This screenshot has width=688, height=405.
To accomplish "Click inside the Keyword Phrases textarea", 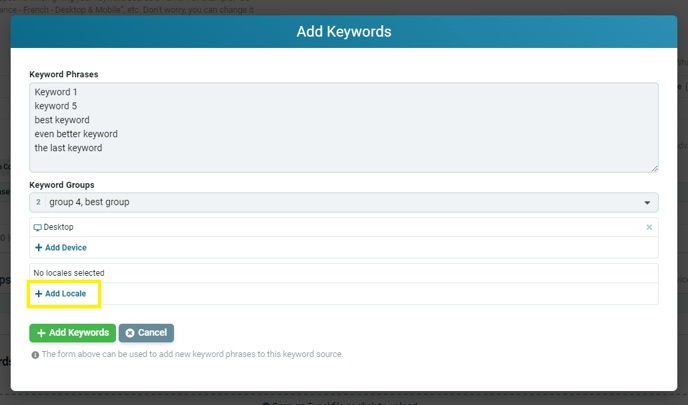I will (344, 127).
